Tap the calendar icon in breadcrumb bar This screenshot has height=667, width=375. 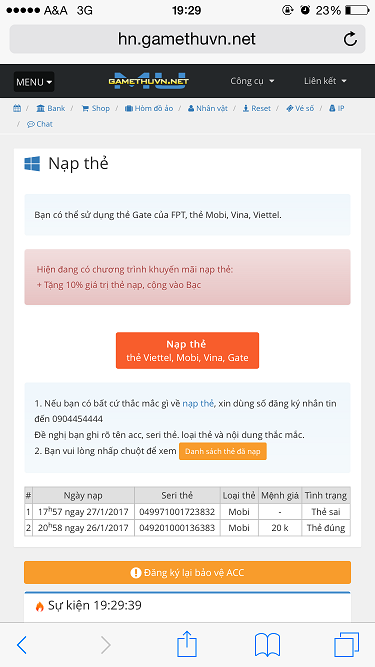click(x=17, y=108)
